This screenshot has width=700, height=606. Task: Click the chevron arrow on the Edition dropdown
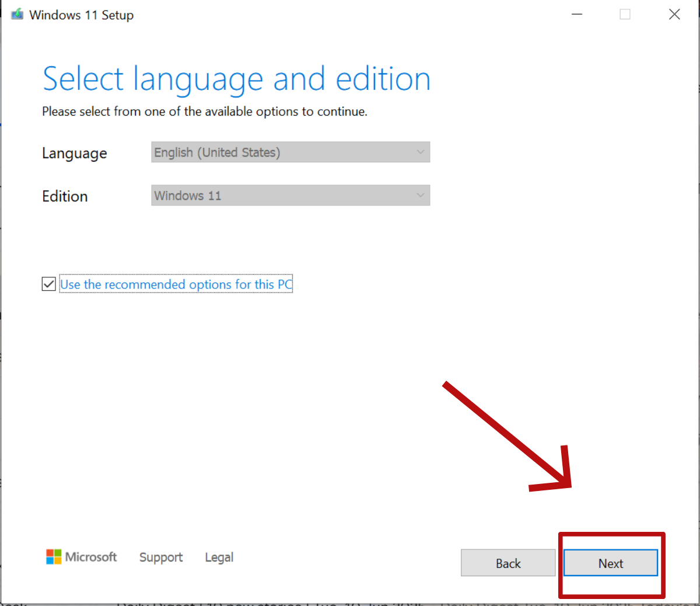point(420,196)
